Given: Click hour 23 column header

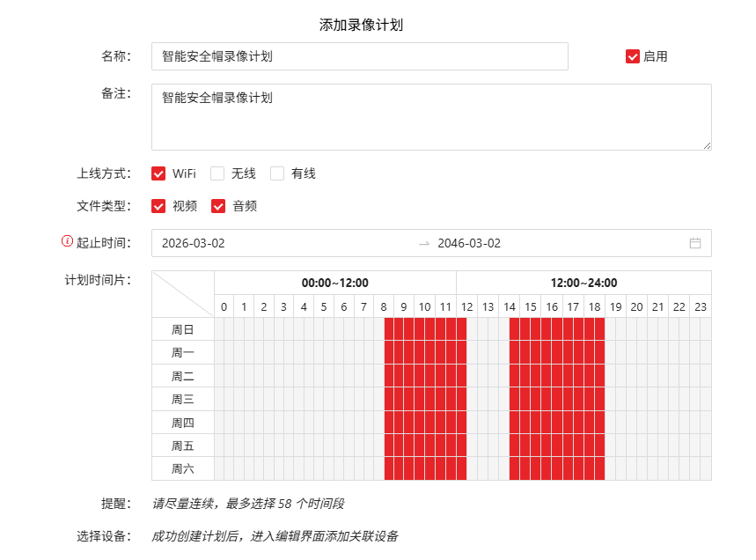Looking at the screenshot, I should [x=701, y=306].
